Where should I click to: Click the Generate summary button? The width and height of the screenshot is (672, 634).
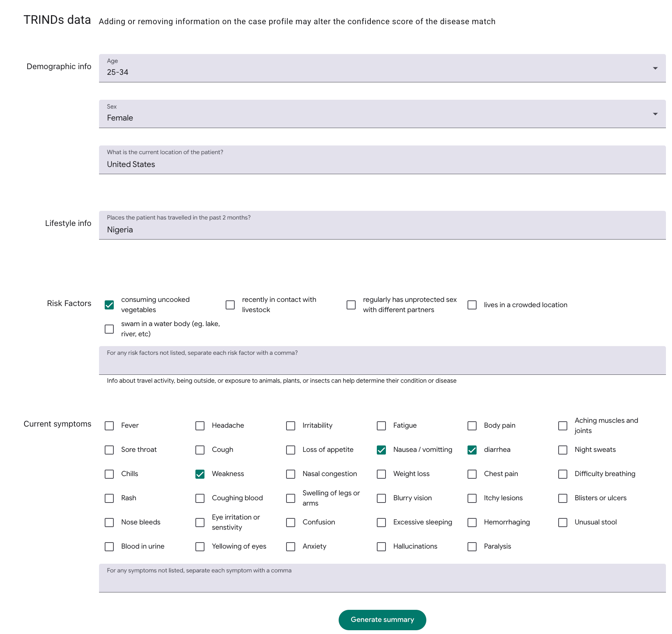[x=382, y=620]
